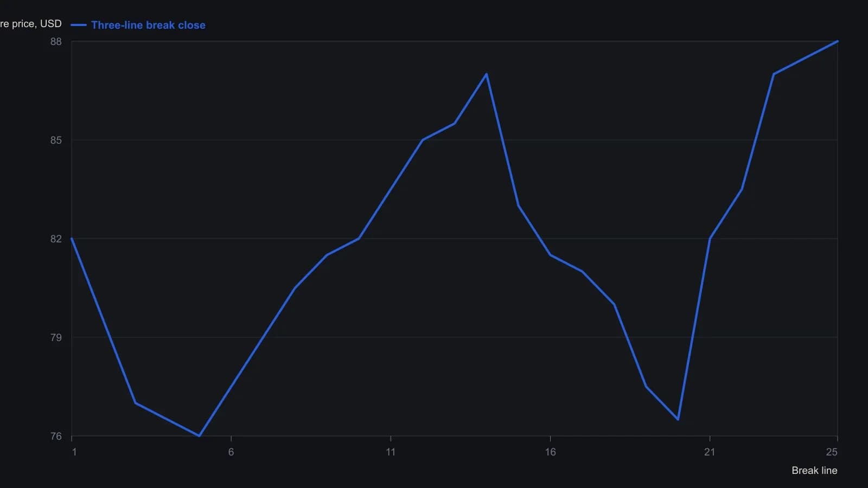Click y-axis label 85
868x488 pixels.
tap(56, 140)
